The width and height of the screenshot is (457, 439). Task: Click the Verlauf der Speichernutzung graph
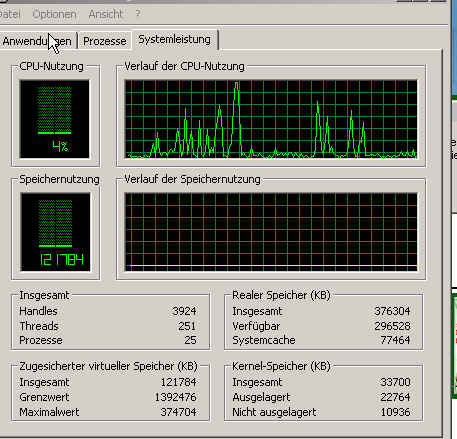[271, 232]
